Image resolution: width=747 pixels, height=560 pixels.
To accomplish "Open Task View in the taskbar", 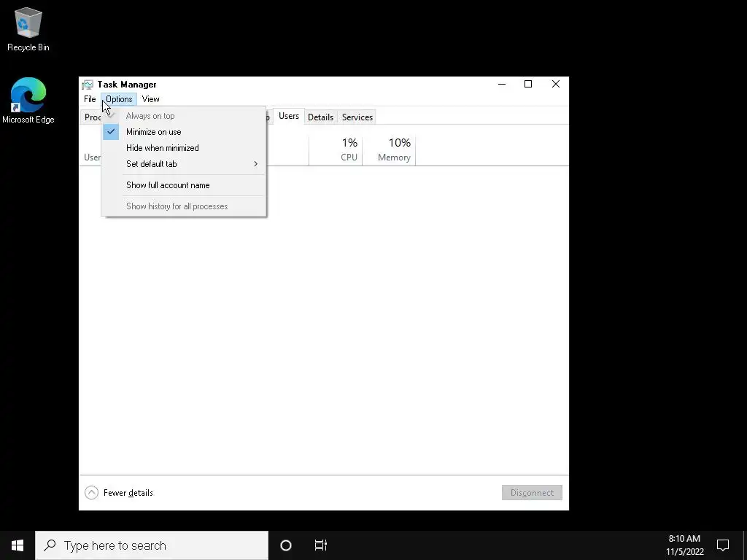I will point(321,545).
